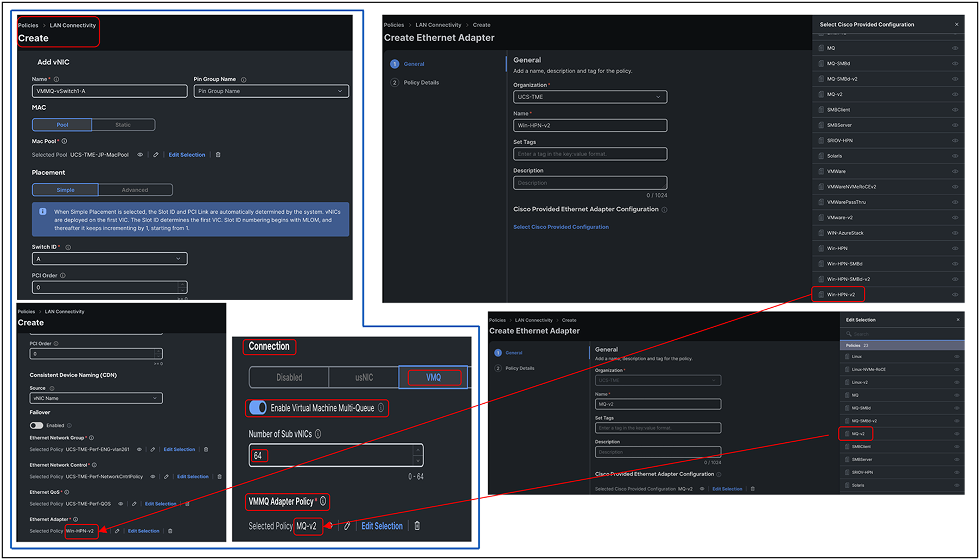The image size is (980, 560).
Task: Choose Advanced placement
Action: (135, 190)
